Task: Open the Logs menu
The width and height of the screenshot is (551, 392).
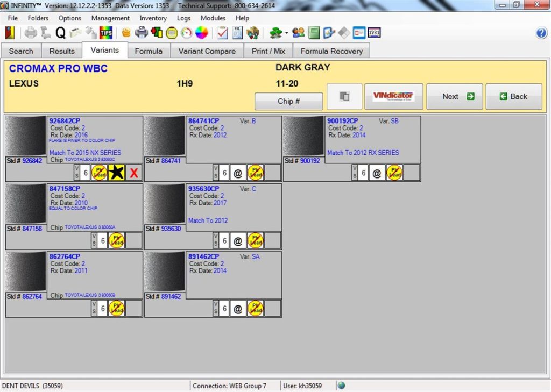Action: 183,18
